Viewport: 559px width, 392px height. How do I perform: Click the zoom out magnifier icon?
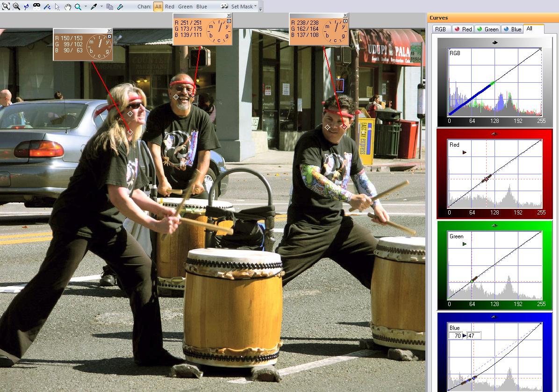(x=16, y=6)
